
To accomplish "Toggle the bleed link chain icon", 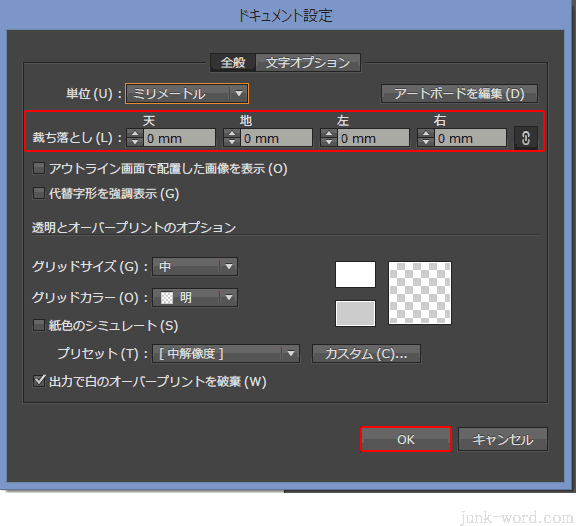I will tap(526, 138).
